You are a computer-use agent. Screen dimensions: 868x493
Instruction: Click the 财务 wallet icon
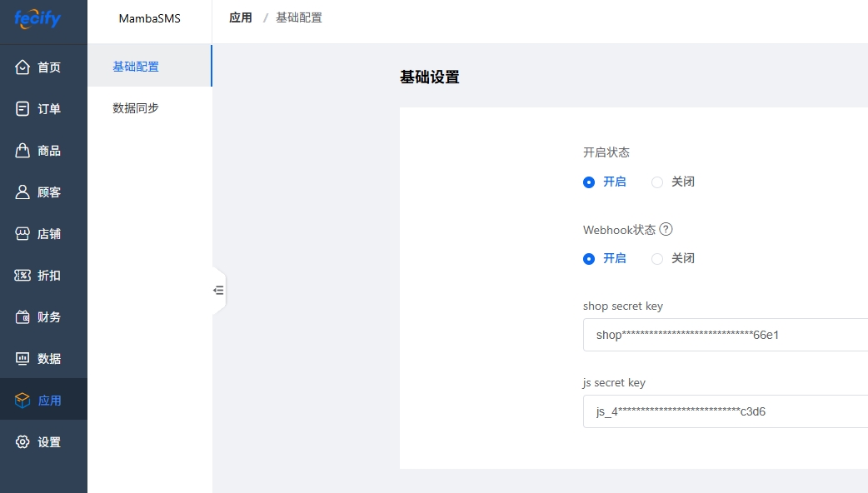click(23, 317)
